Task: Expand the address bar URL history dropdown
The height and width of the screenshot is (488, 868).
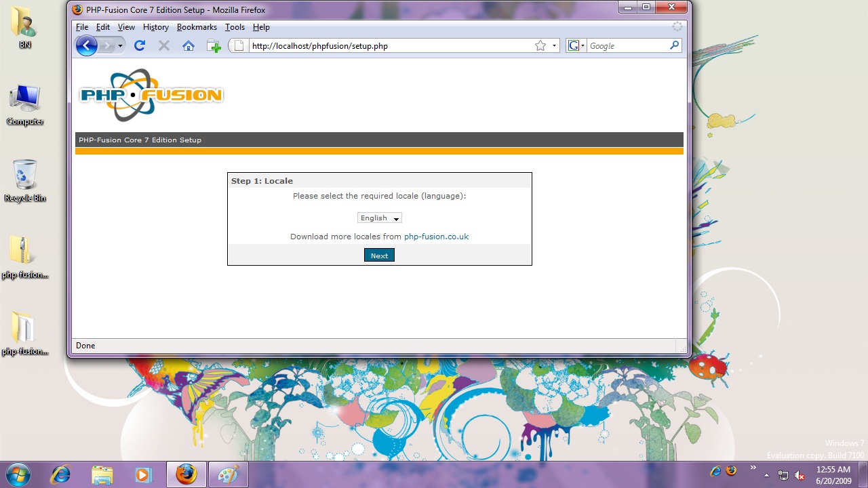Action: [554, 45]
